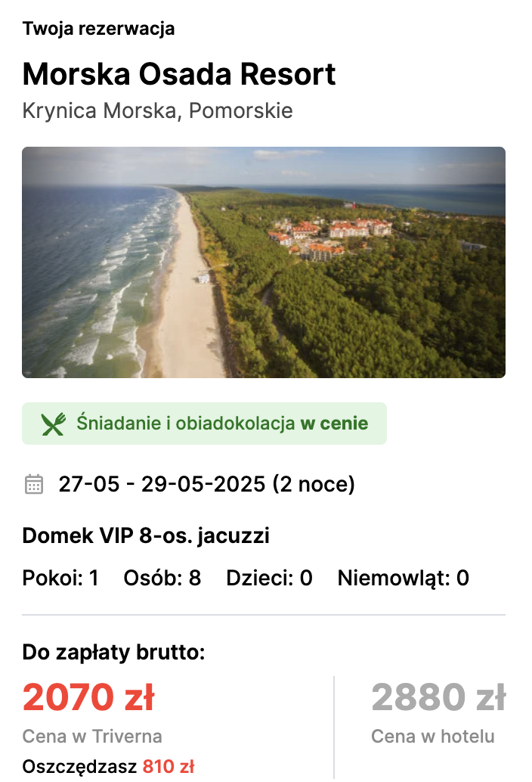Click the Dzieci: 0 label
Image resolution: width=532 pixels, height=782 pixels.
coord(270,578)
